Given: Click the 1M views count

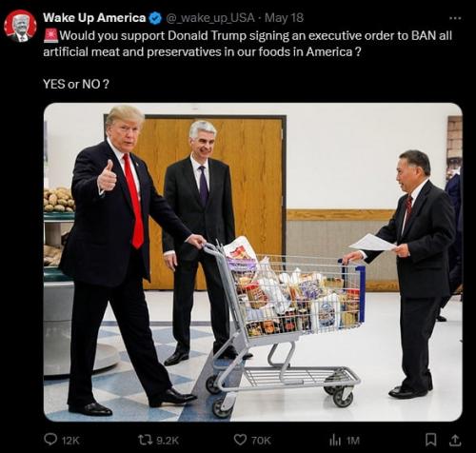Looking at the screenshot, I should pos(353,441).
